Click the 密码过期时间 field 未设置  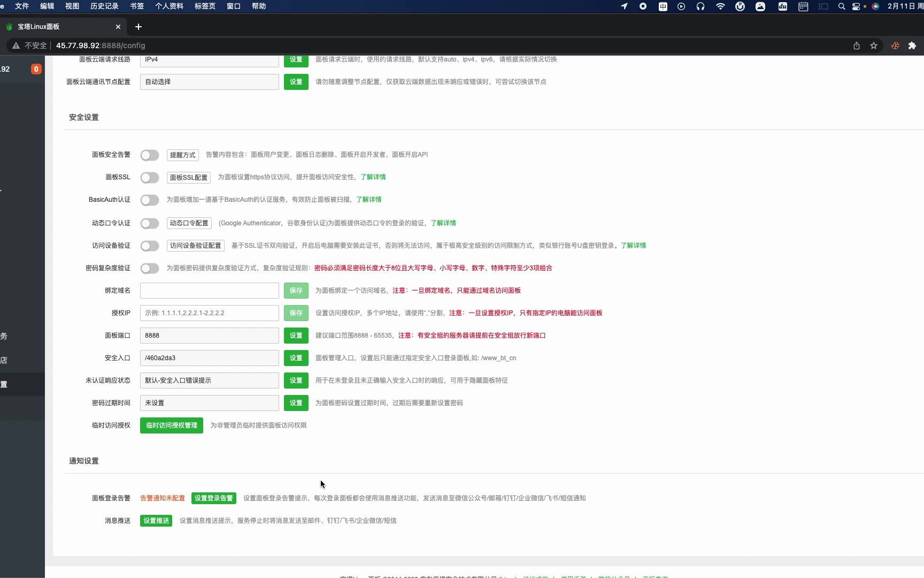(x=210, y=403)
